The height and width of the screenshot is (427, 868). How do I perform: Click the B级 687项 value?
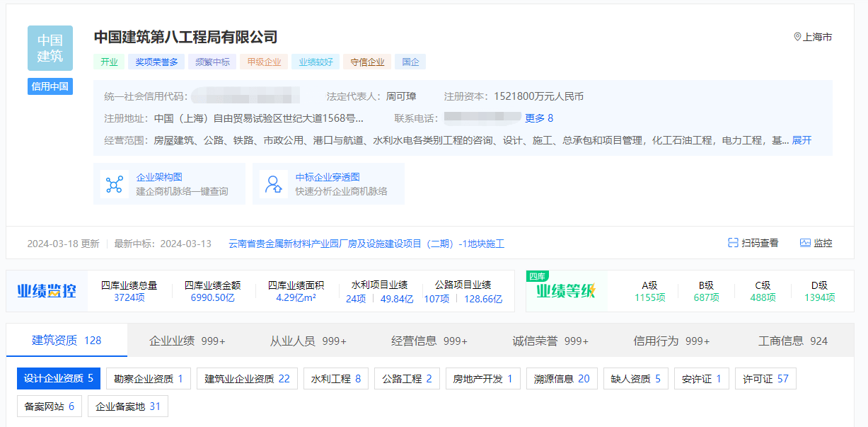pos(706,298)
